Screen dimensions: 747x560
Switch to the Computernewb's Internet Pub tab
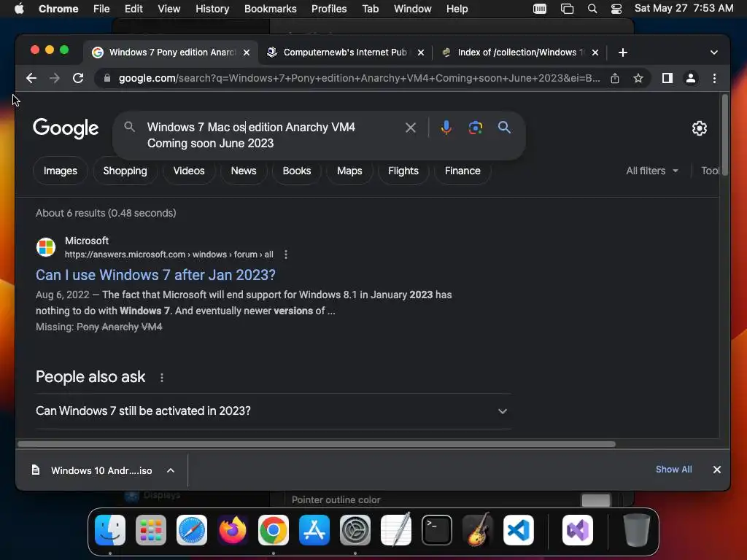coord(345,52)
